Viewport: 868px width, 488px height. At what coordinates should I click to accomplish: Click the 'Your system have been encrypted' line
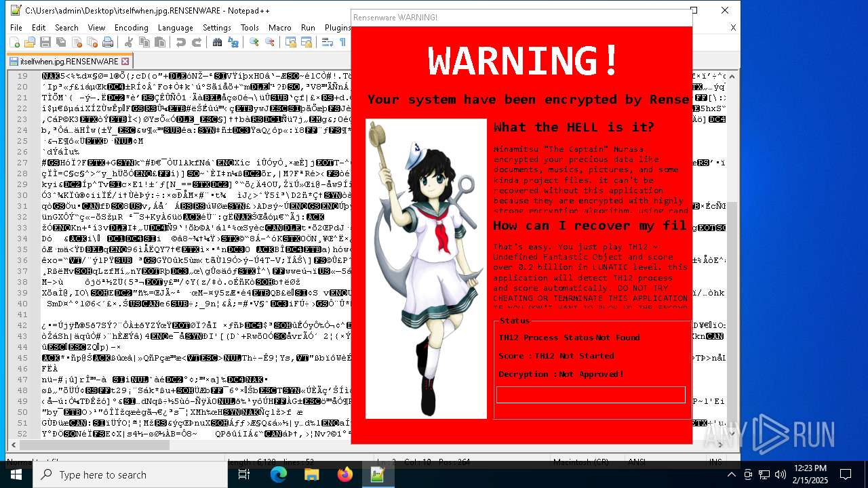click(x=528, y=100)
